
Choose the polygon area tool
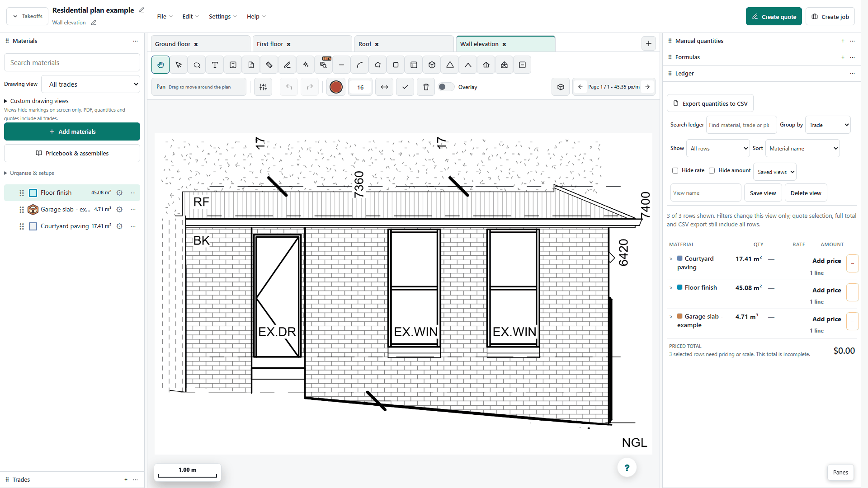click(x=377, y=65)
